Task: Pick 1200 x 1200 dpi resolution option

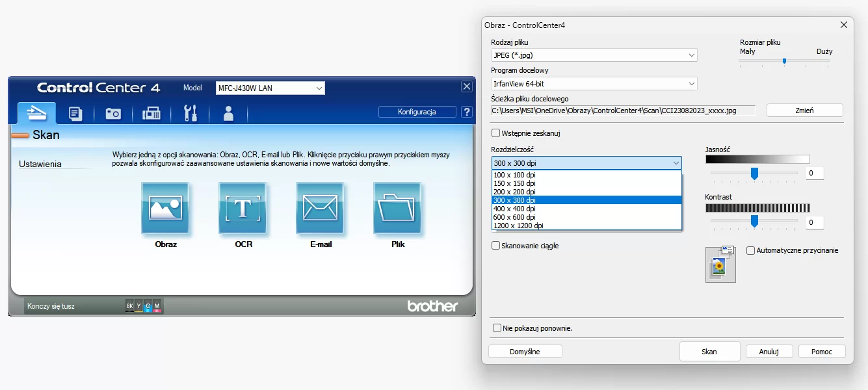Action: (x=586, y=226)
